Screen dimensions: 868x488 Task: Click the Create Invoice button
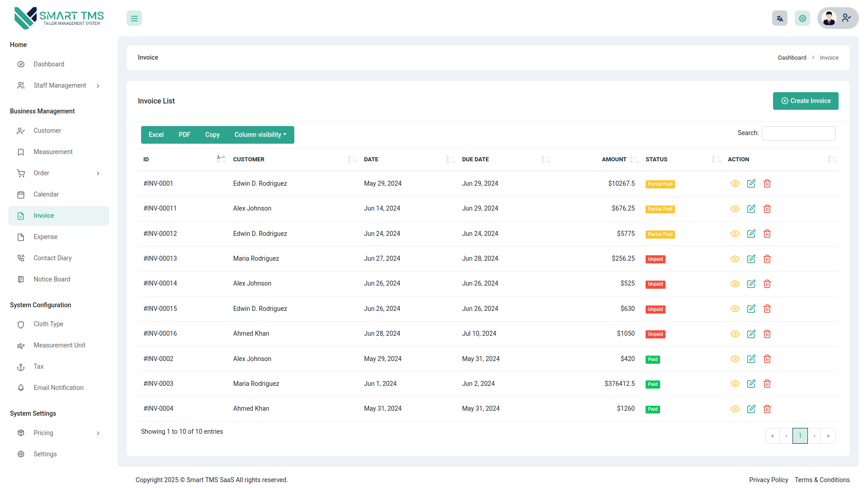806,101
